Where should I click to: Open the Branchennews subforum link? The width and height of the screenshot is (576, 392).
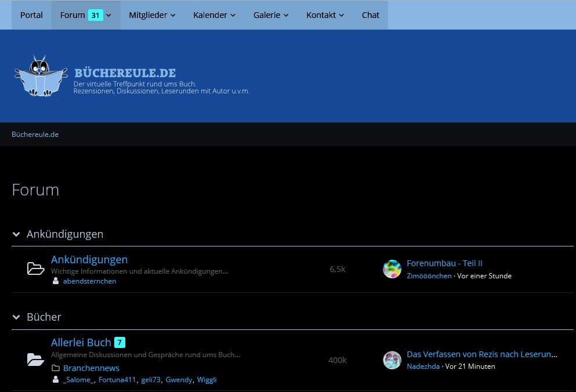point(91,368)
